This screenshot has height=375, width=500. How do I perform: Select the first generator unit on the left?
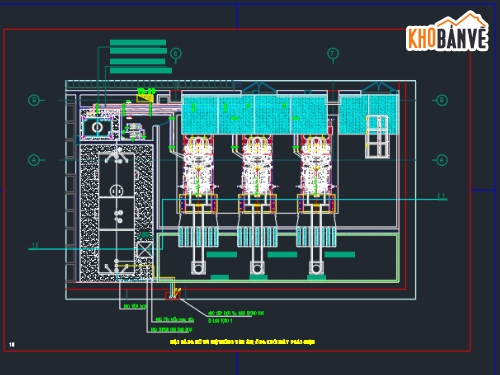coord(198,174)
